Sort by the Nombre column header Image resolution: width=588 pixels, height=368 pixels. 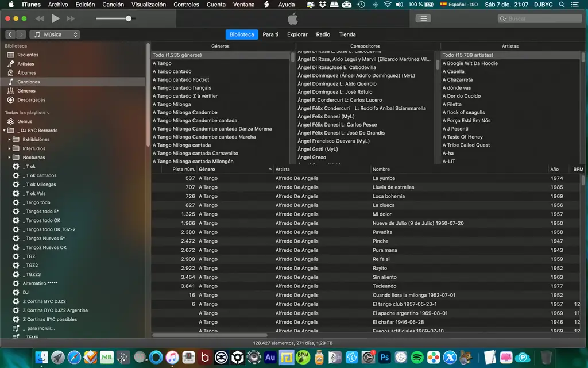[459, 170]
